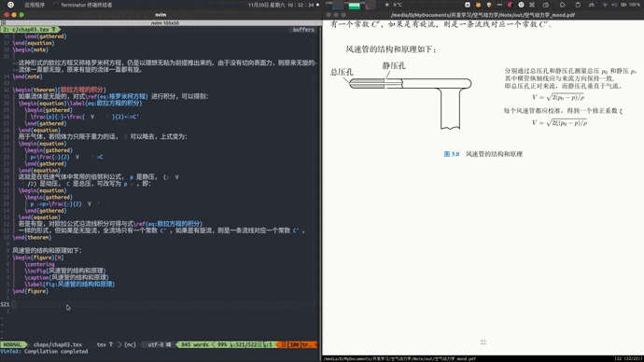The width and height of the screenshot is (644, 362).
Task: Click the \label{fig:风速管的结构和原理} line
Action: (x=70, y=284)
